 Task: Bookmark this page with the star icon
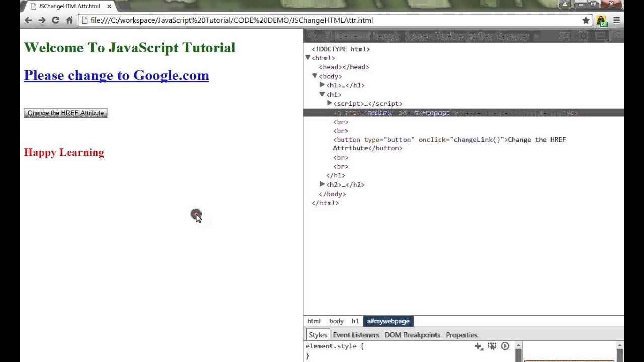pyautogui.click(x=586, y=20)
